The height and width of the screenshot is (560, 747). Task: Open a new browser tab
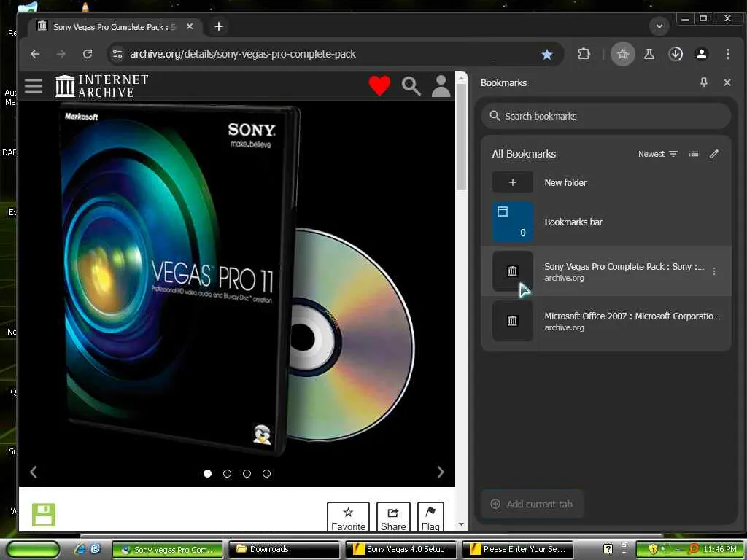[x=219, y=27]
